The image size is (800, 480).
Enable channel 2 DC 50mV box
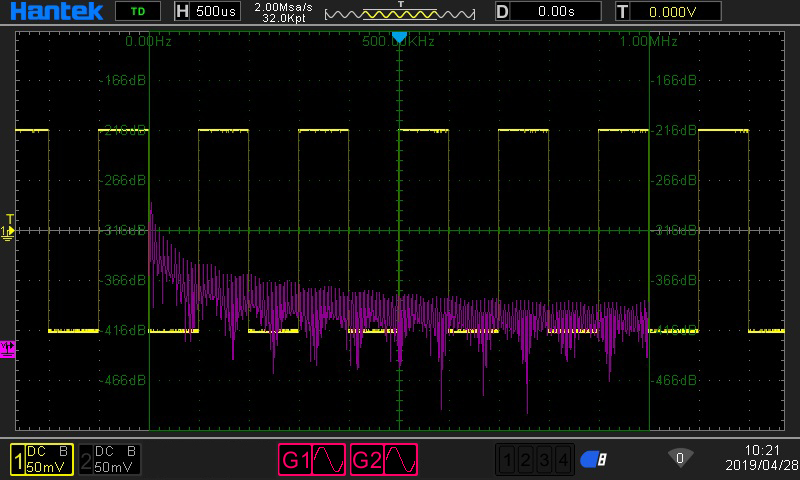[x=110, y=459]
